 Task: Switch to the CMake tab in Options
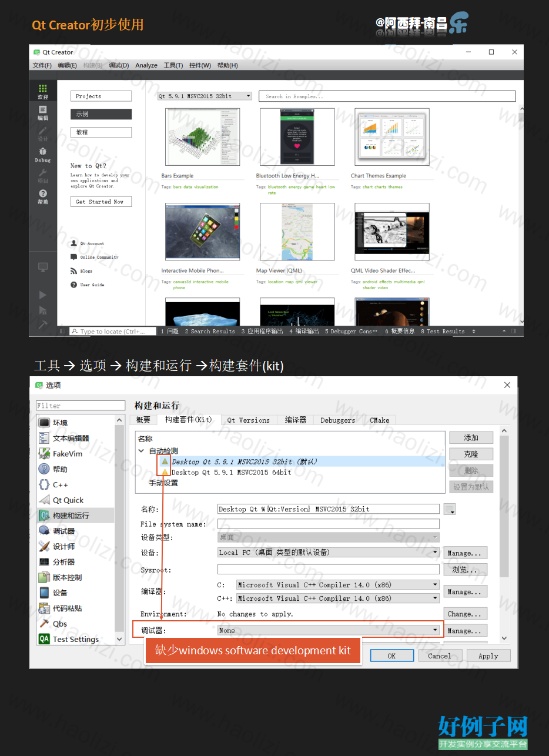[380, 420]
